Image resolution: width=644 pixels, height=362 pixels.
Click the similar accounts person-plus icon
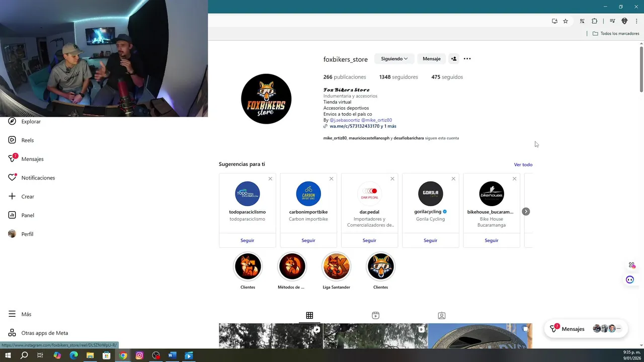[453, 59]
